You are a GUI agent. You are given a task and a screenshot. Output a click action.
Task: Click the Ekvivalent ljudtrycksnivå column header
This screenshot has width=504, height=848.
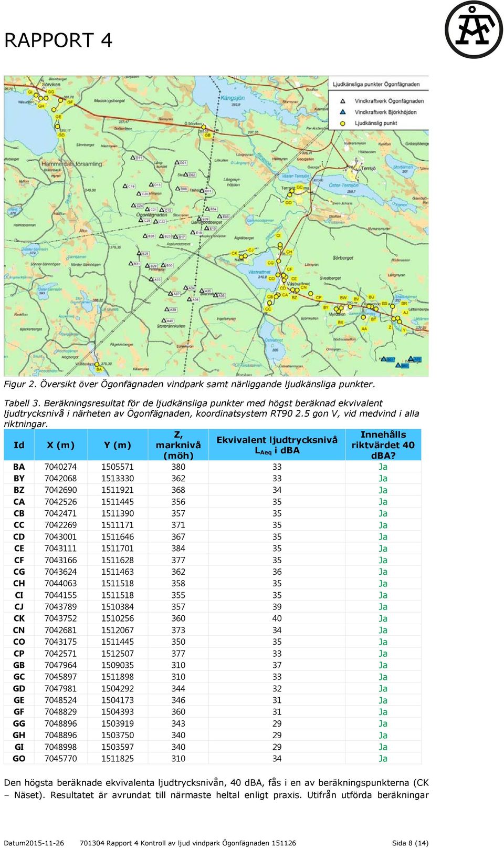pyautogui.click(x=277, y=445)
